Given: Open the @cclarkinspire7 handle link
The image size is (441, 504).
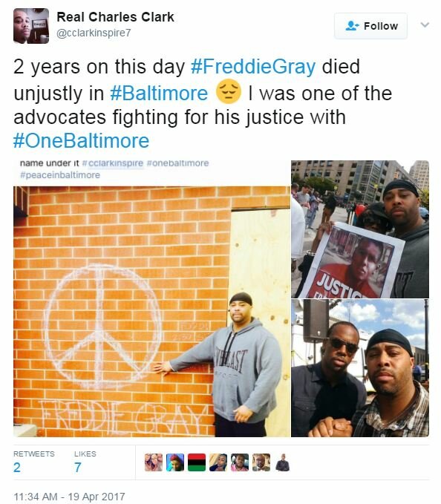Looking at the screenshot, I should coord(94,33).
